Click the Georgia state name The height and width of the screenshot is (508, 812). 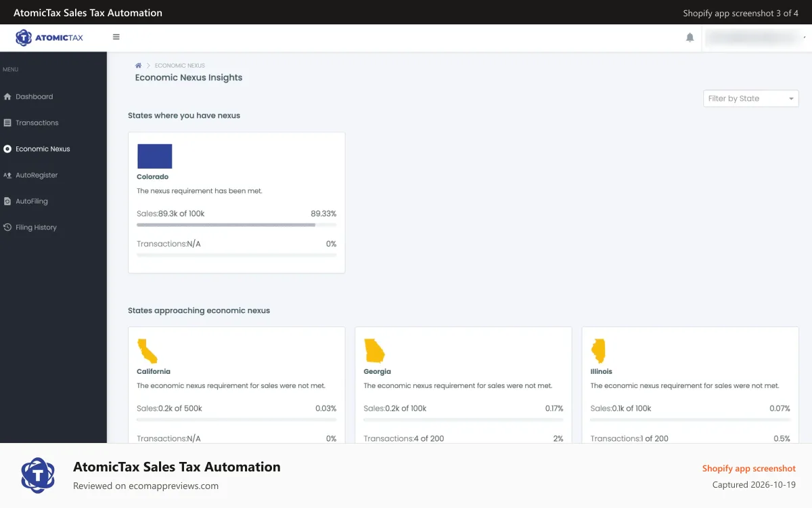[378, 372]
